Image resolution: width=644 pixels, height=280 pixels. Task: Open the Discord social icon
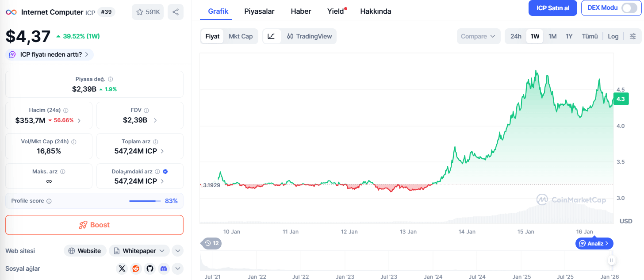164,268
